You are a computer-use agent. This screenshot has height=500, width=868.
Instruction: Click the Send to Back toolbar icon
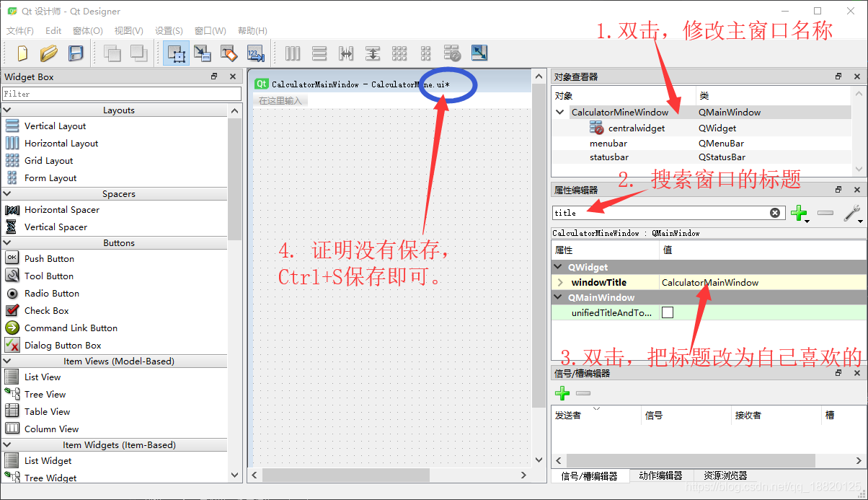click(x=112, y=53)
